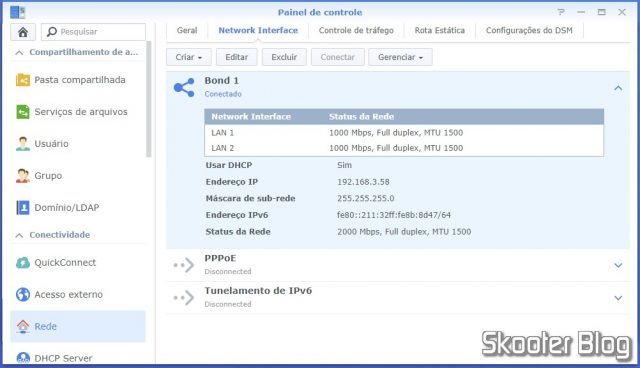The image size is (640, 368).
Task: Click the Status da Rede column header
Action: pyautogui.click(x=362, y=117)
